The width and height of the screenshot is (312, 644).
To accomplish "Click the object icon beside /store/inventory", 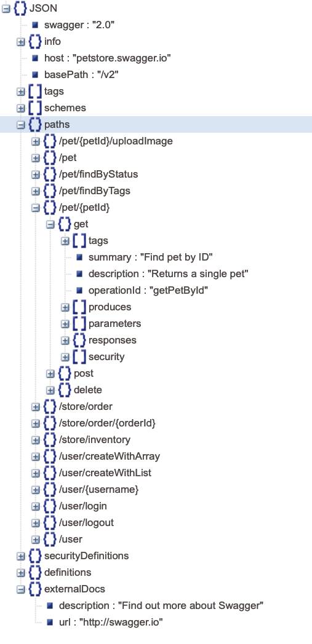I will tap(50, 440).
